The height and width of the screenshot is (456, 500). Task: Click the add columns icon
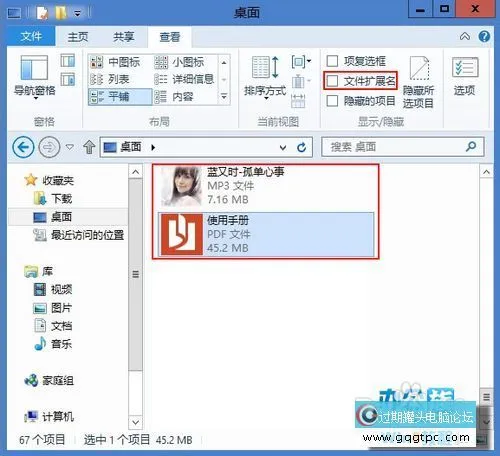pyautogui.click(x=301, y=81)
